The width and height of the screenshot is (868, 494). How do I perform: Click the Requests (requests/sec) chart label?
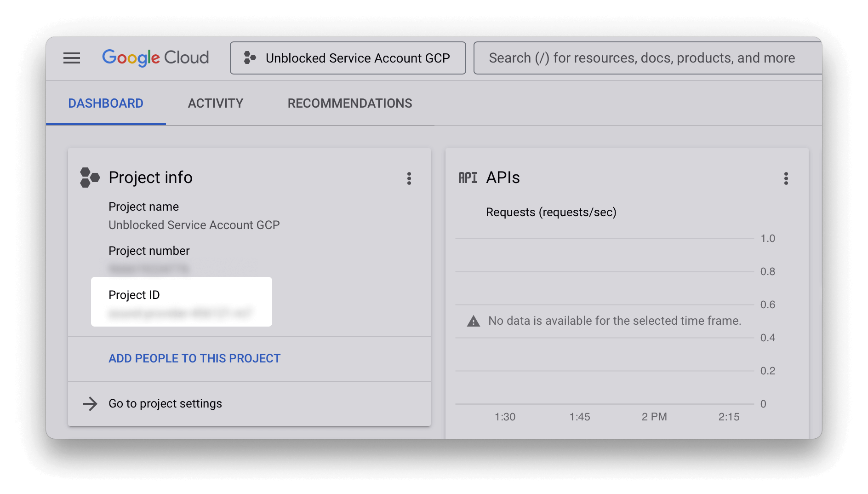tap(551, 212)
